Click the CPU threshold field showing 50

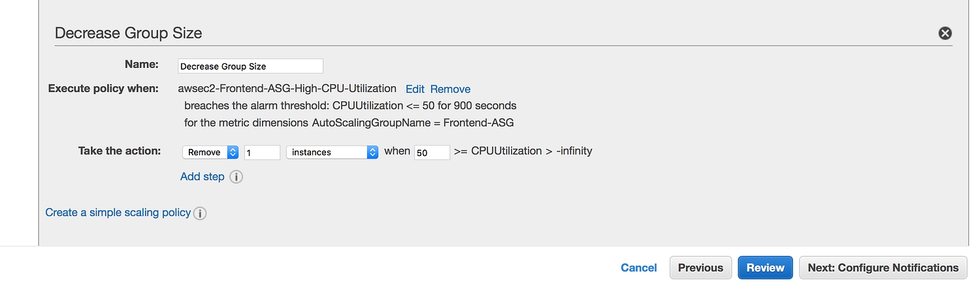point(431,152)
